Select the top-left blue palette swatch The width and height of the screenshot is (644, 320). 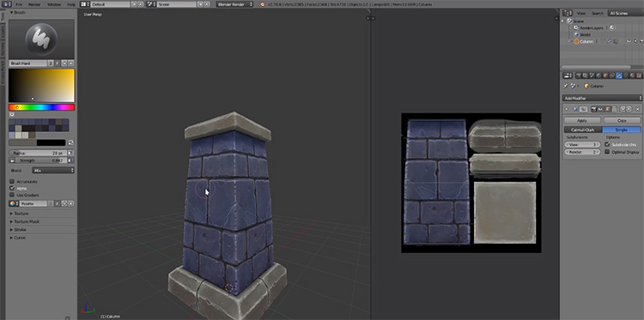tap(11, 122)
